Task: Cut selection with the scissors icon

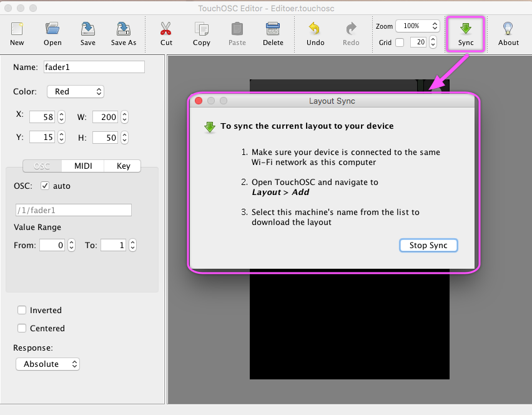Action: (166, 29)
